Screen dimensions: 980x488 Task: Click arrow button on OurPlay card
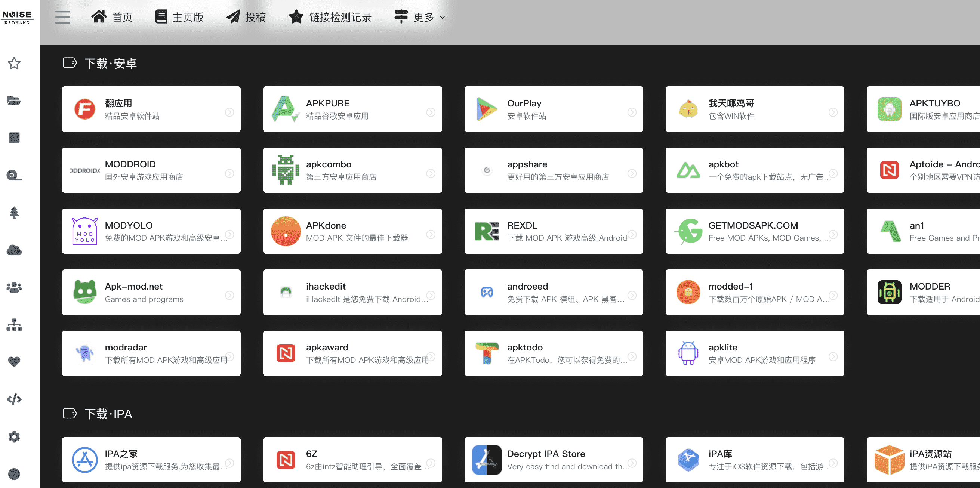(632, 112)
